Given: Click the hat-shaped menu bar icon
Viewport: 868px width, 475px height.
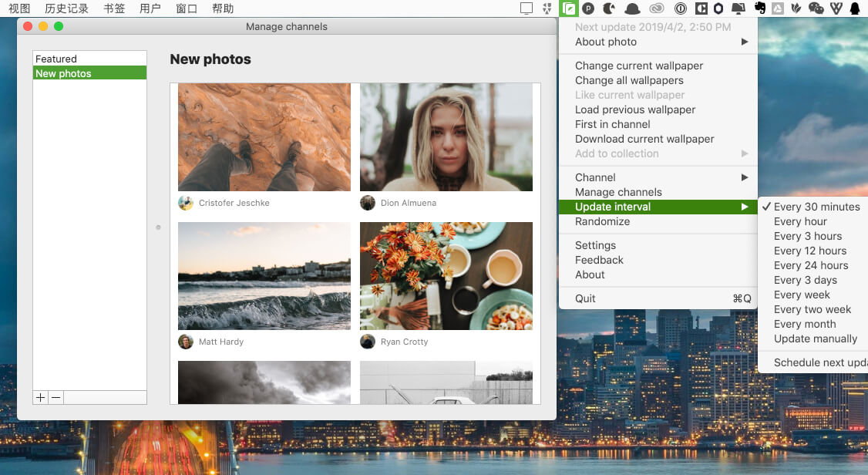Looking at the screenshot, I should click(x=632, y=8).
